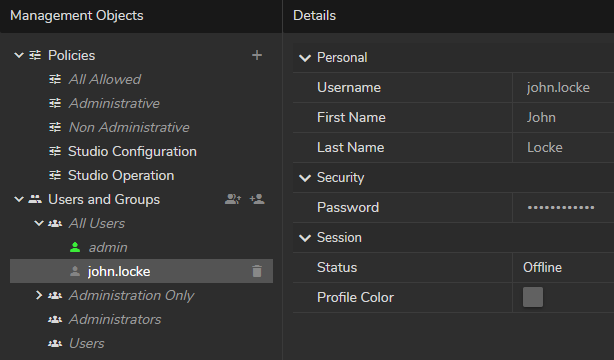
Task: Collapse the Users and Groups node
Action: tap(19, 199)
